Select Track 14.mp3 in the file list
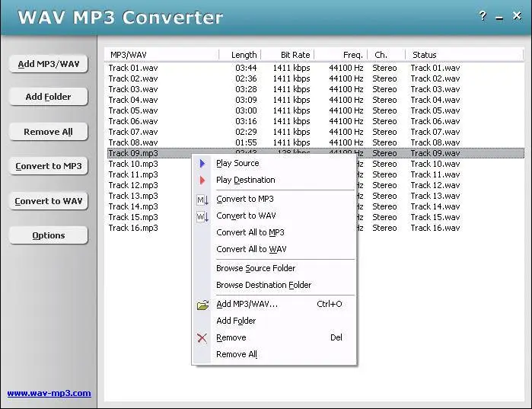The height and width of the screenshot is (409, 532). coord(133,206)
